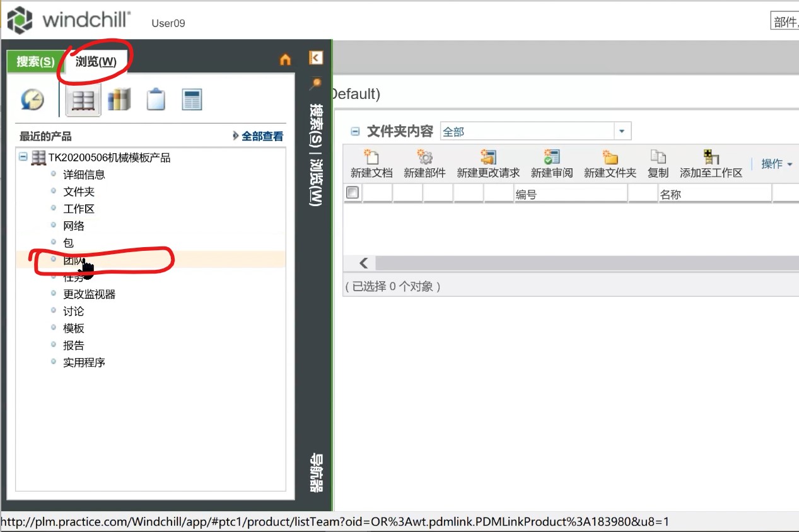Image resolution: width=799 pixels, height=532 pixels.
Task: Open 详细信息 under the product
Action: coord(84,175)
